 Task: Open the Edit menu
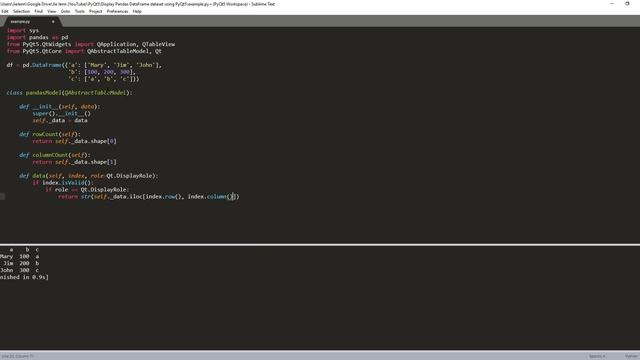(4, 11)
